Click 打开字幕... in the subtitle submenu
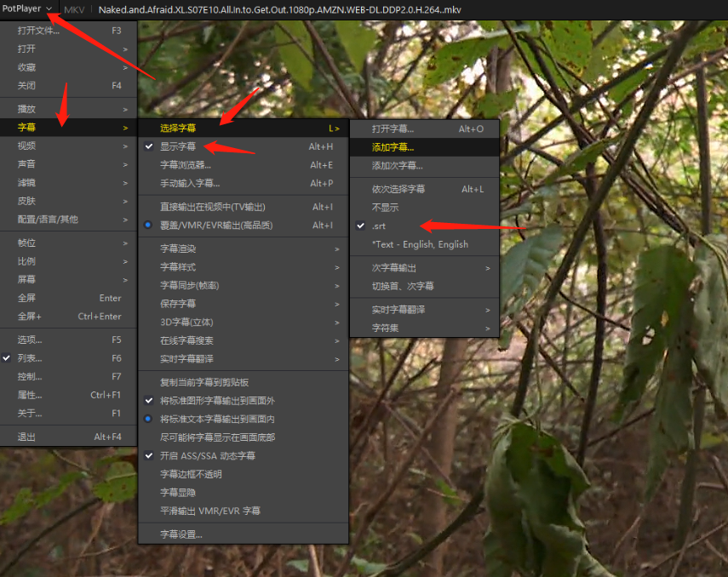This screenshot has height=577, width=728. [393, 129]
